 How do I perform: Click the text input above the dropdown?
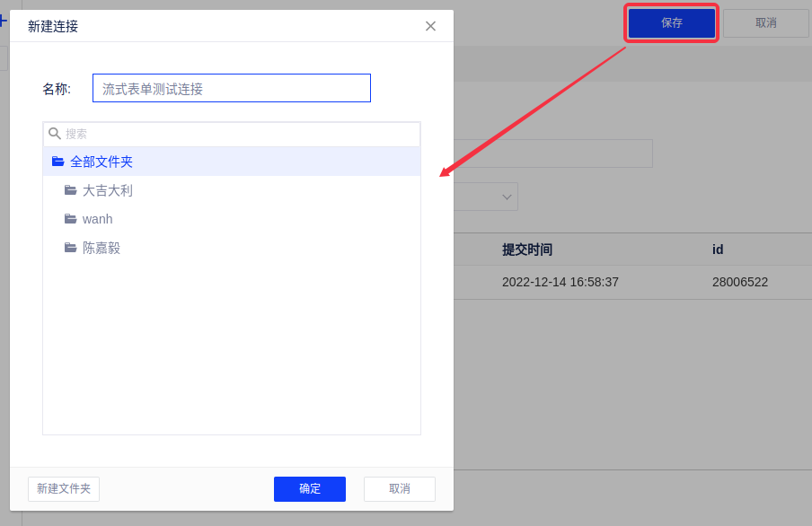pos(552,153)
